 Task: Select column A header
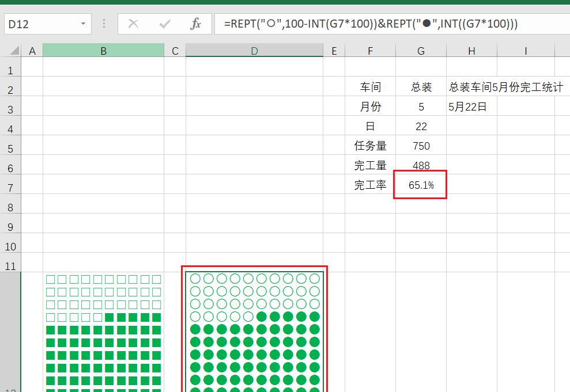[32, 51]
